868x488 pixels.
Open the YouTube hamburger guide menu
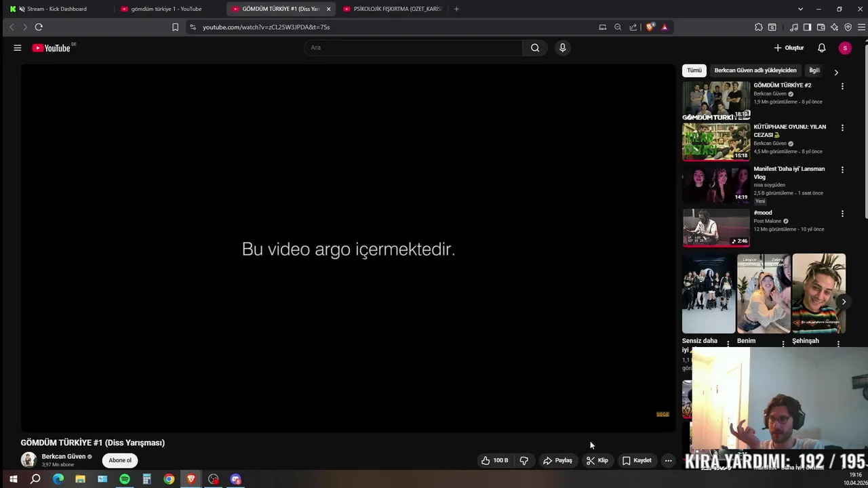point(18,48)
